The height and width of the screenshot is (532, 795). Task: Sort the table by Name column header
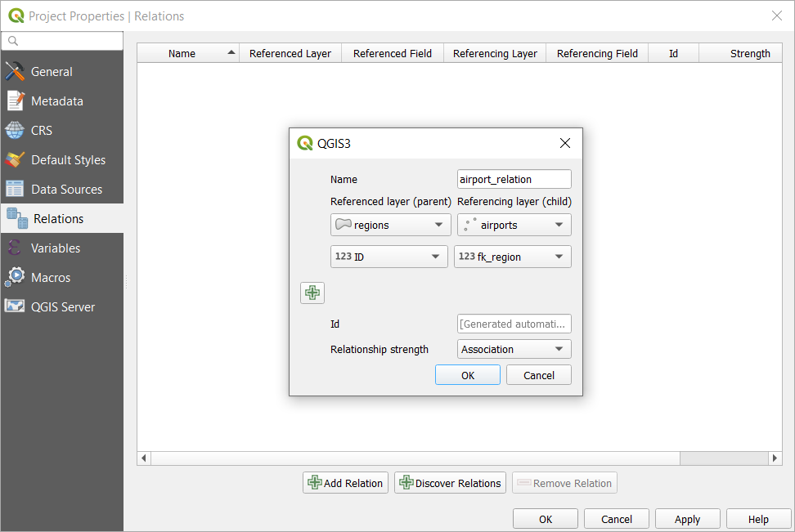click(x=187, y=53)
